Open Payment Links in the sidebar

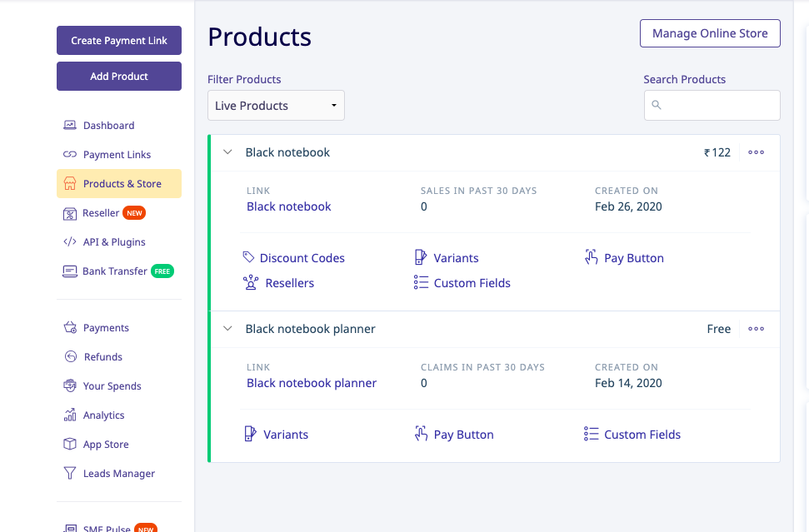[x=117, y=155]
